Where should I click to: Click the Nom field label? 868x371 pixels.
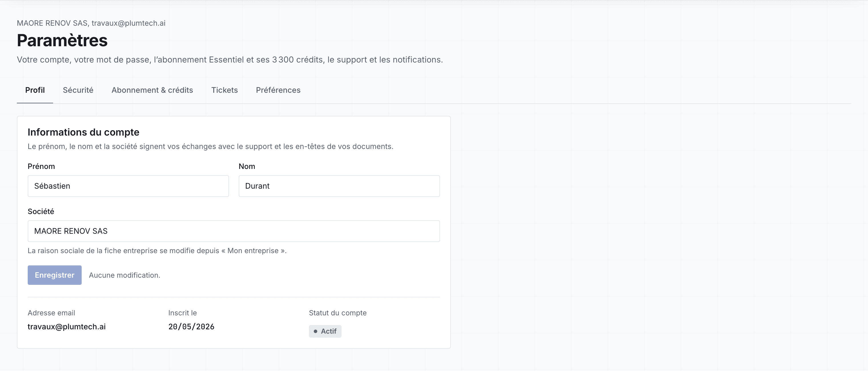point(247,167)
